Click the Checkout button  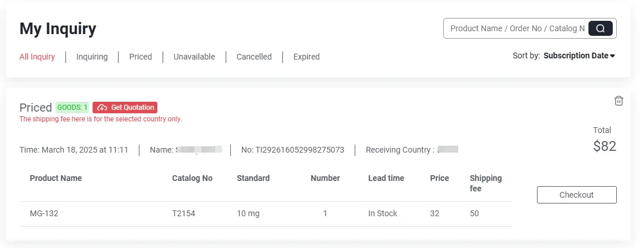pyautogui.click(x=577, y=195)
